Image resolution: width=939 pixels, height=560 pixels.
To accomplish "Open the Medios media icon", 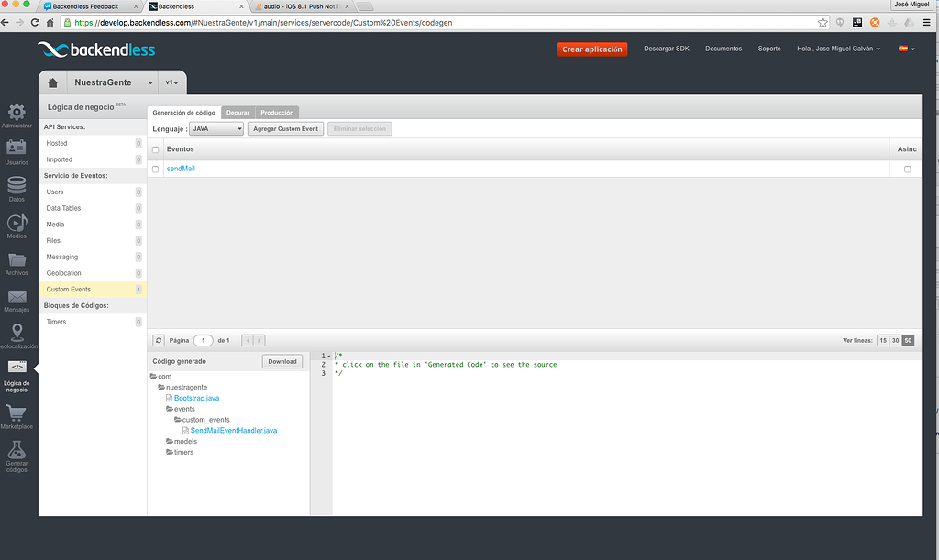I will tap(17, 222).
